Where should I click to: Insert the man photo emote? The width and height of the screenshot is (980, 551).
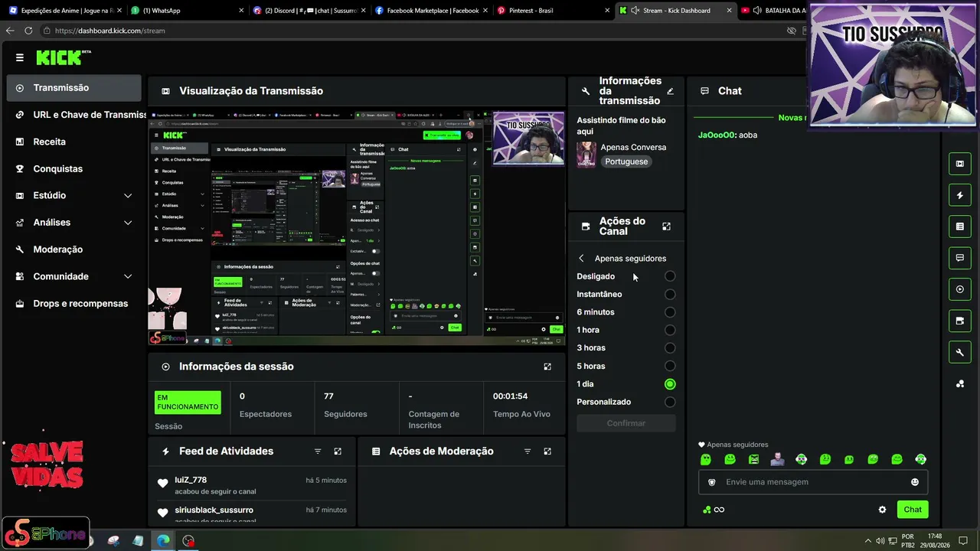pyautogui.click(x=777, y=459)
